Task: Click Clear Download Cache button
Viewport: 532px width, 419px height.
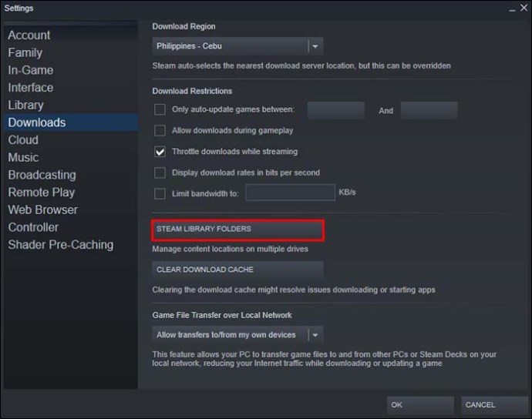Action: pos(237,270)
